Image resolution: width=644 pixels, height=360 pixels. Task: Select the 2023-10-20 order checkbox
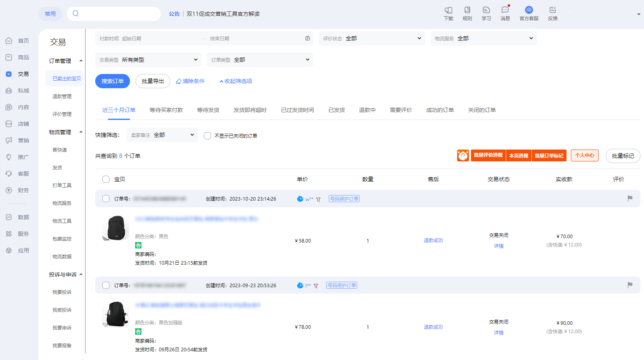pos(106,199)
